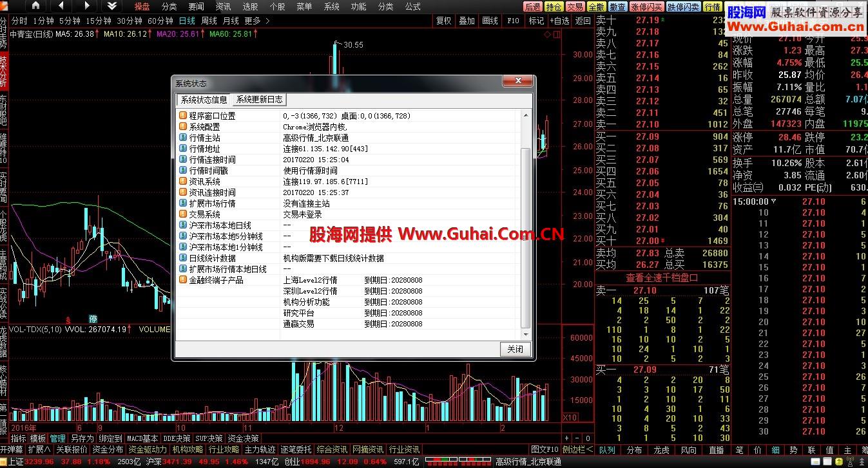Image resolution: width=868 pixels, height=468 pixels.
Task: Click the 标记 toolbar item
Action: point(536,21)
